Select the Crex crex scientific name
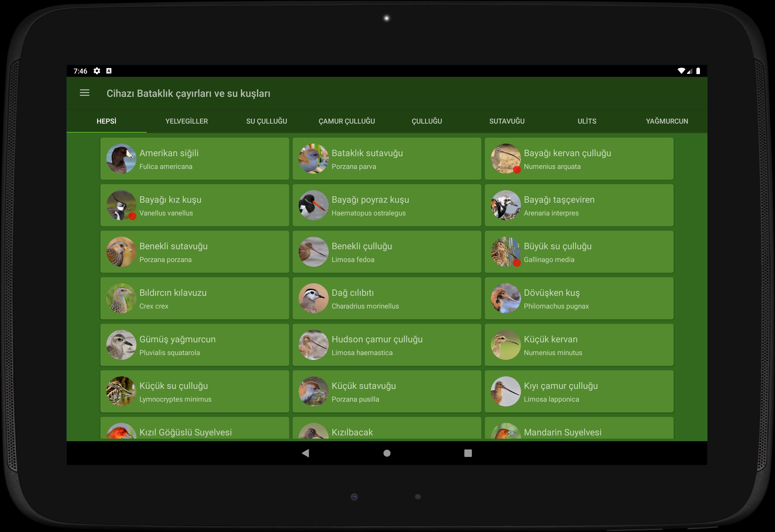Screen dimensions: 775x532 (154, 306)
